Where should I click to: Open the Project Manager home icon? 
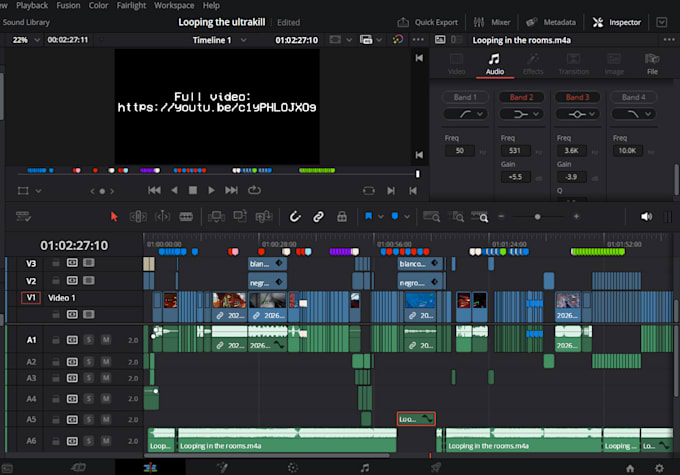pyautogui.click(x=630, y=468)
